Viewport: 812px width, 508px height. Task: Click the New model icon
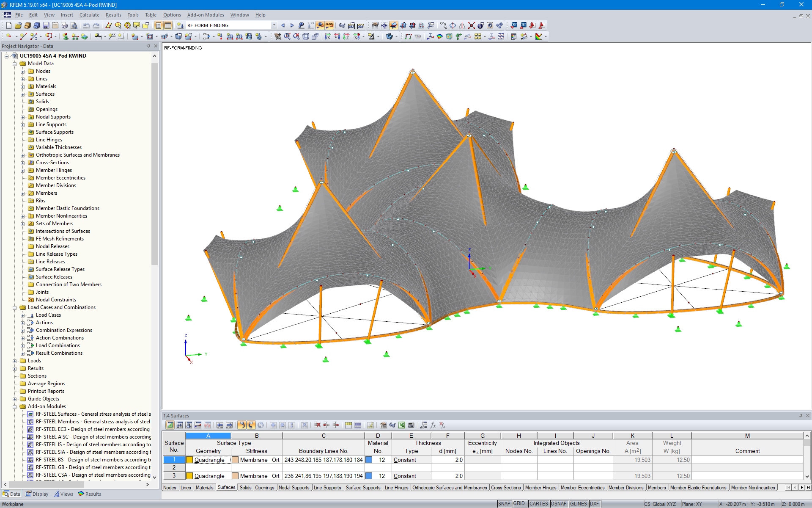tap(8, 25)
